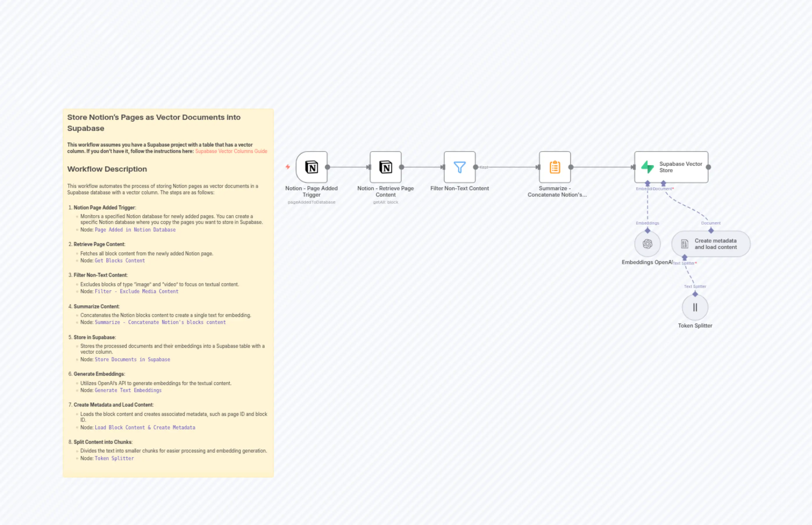Open the Get Blocks Content link
The image size is (812, 525).
119,260
